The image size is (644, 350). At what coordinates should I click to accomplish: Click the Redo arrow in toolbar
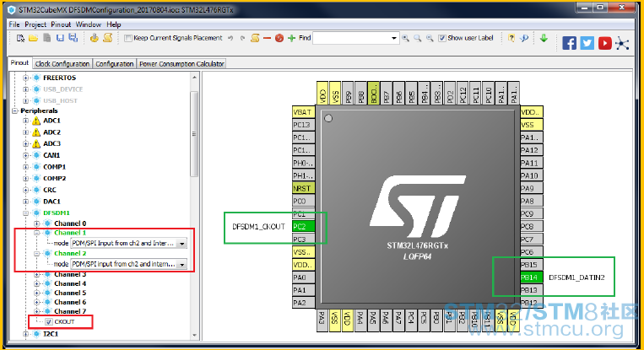click(242, 38)
